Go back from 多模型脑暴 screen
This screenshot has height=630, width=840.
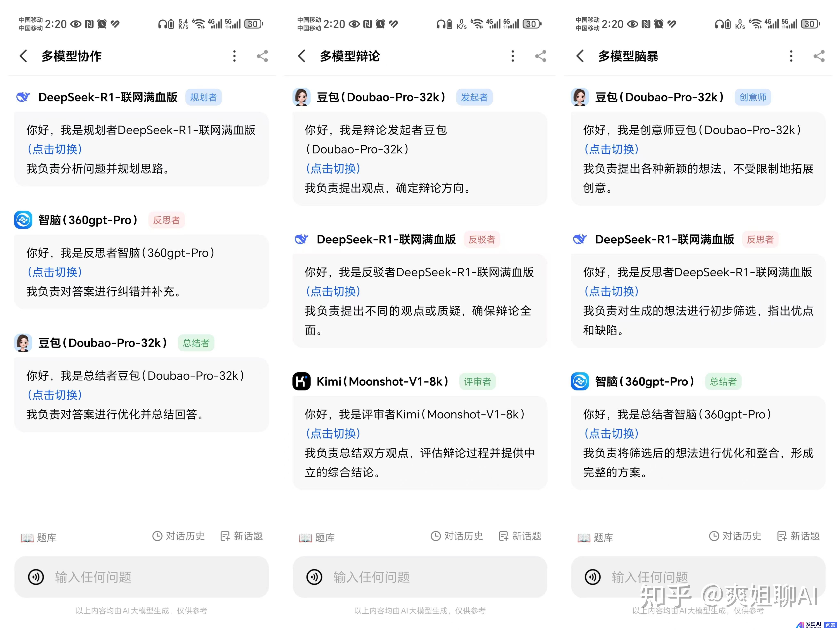[580, 56]
